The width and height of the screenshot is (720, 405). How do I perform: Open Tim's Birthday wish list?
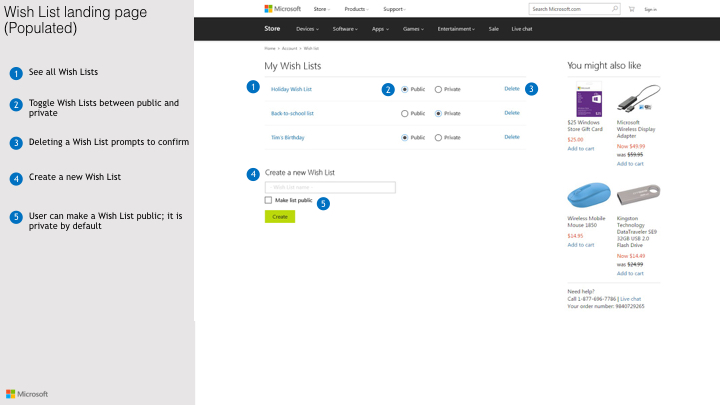click(287, 137)
